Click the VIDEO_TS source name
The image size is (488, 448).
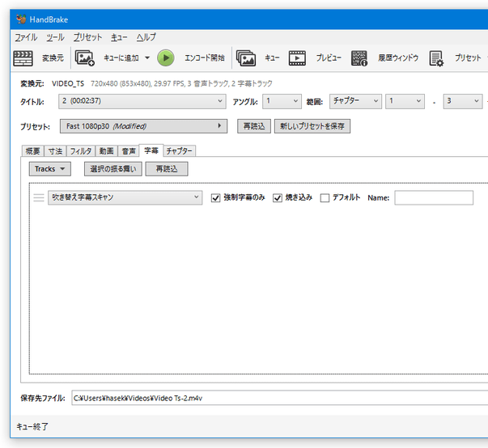click(x=68, y=83)
